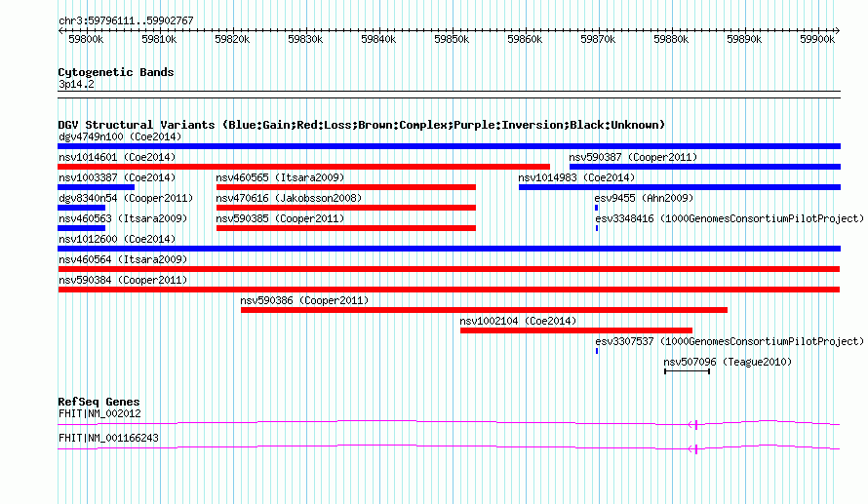This screenshot has height=504, width=868.
Task: Click the 59850k ruler tick label
Action: [x=452, y=39]
